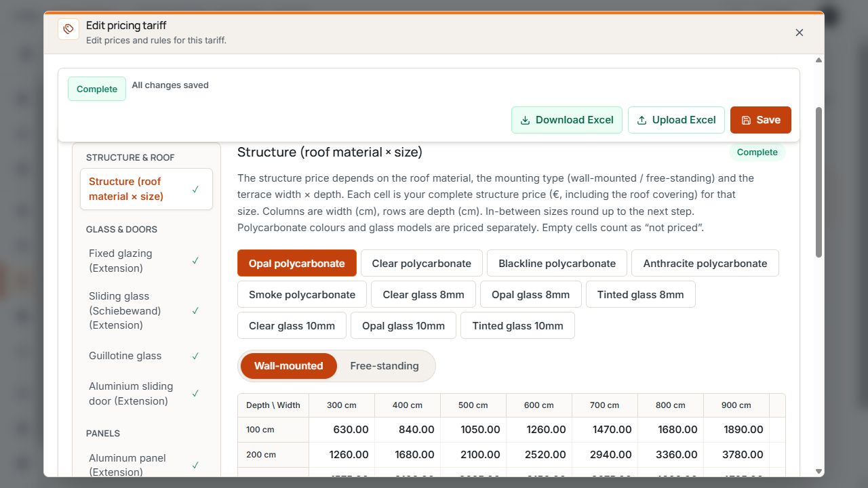
Task: Click the dialog vertical scrollbar thumb
Action: pos(818,182)
